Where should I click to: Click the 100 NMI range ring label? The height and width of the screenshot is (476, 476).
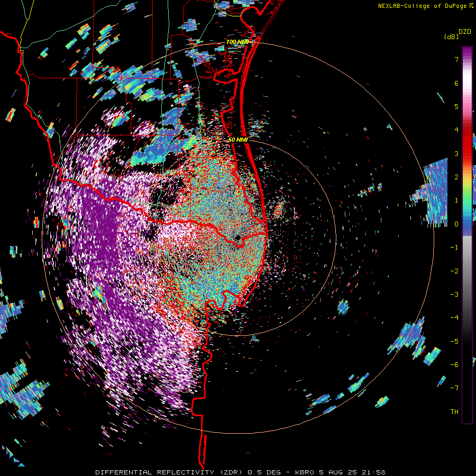click(x=237, y=42)
